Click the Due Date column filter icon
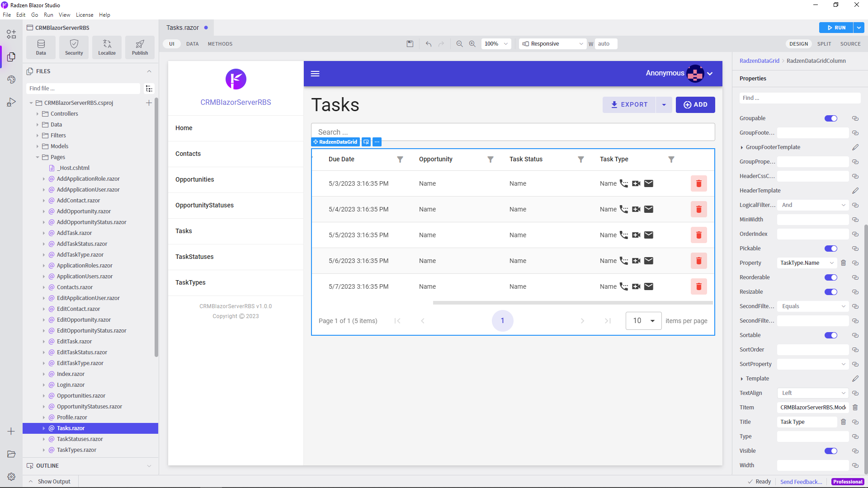Image resolution: width=868 pixels, height=488 pixels. [400, 160]
